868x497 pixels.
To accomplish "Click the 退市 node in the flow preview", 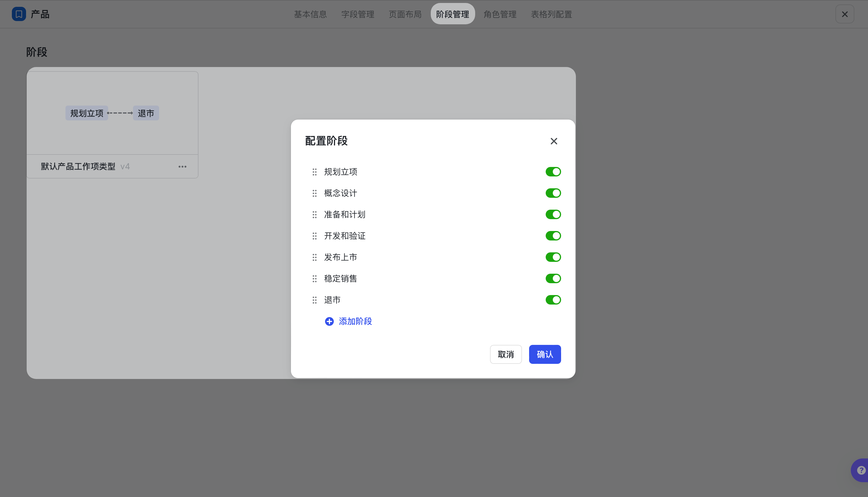I will point(146,113).
